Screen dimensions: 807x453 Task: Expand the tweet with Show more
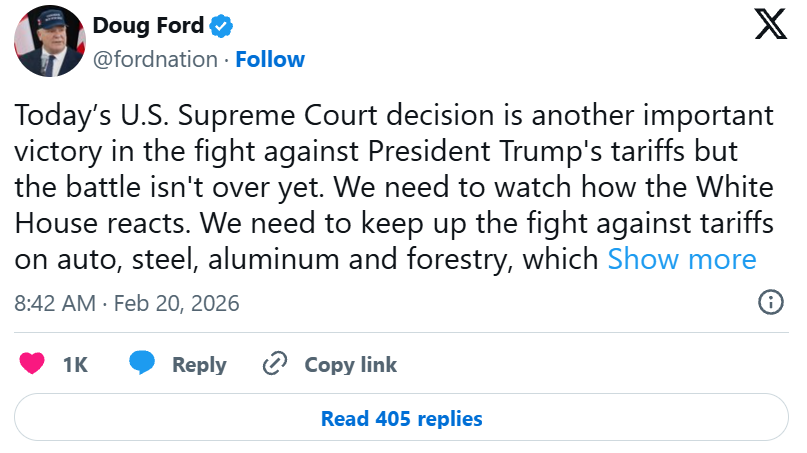682,259
